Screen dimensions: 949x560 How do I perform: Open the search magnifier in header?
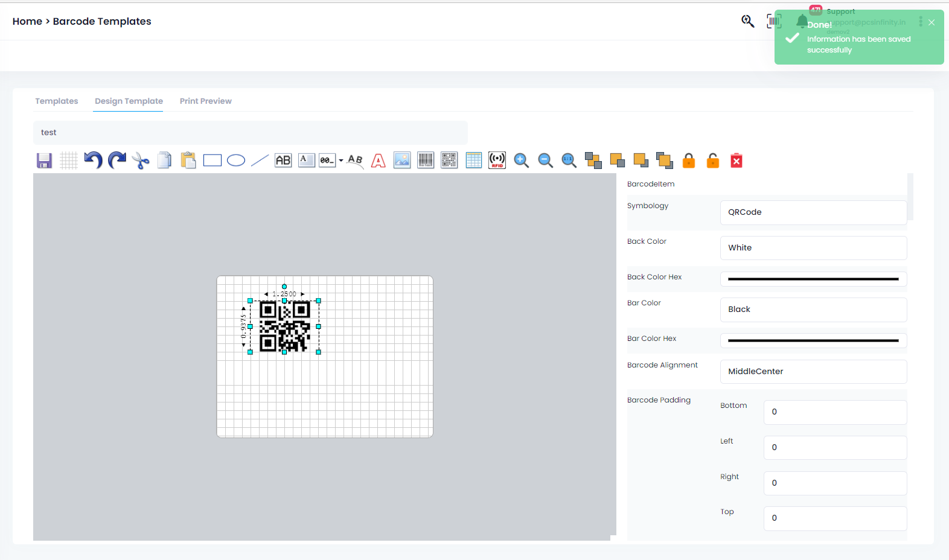point(748,21)
